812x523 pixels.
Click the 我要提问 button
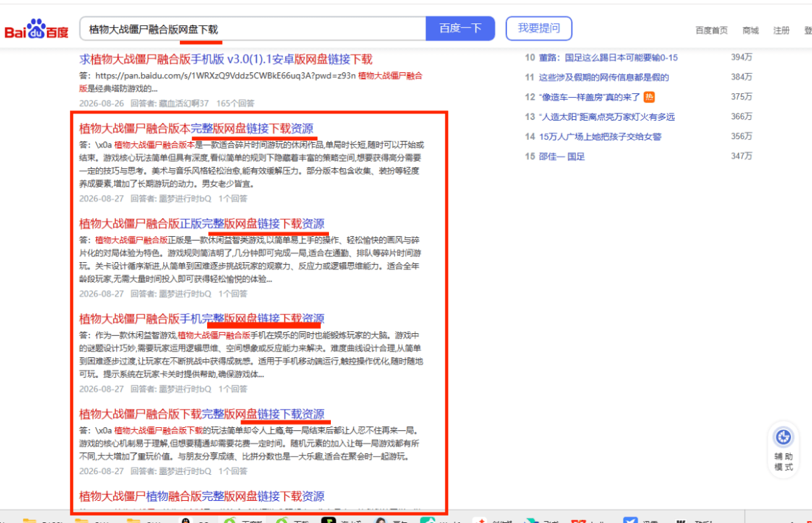(x=539, y=28)
